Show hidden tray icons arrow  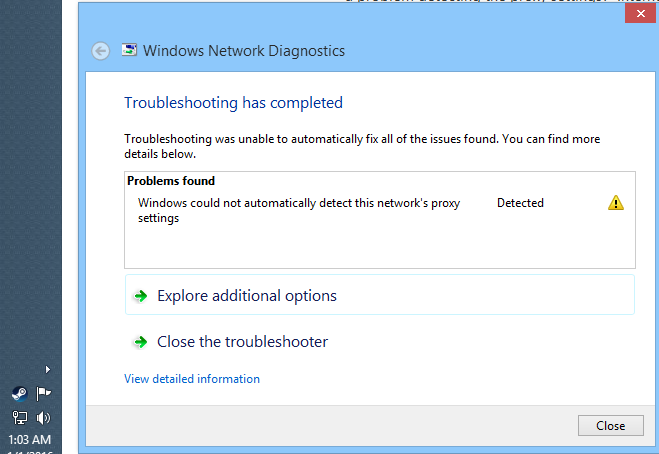[47, 369]
